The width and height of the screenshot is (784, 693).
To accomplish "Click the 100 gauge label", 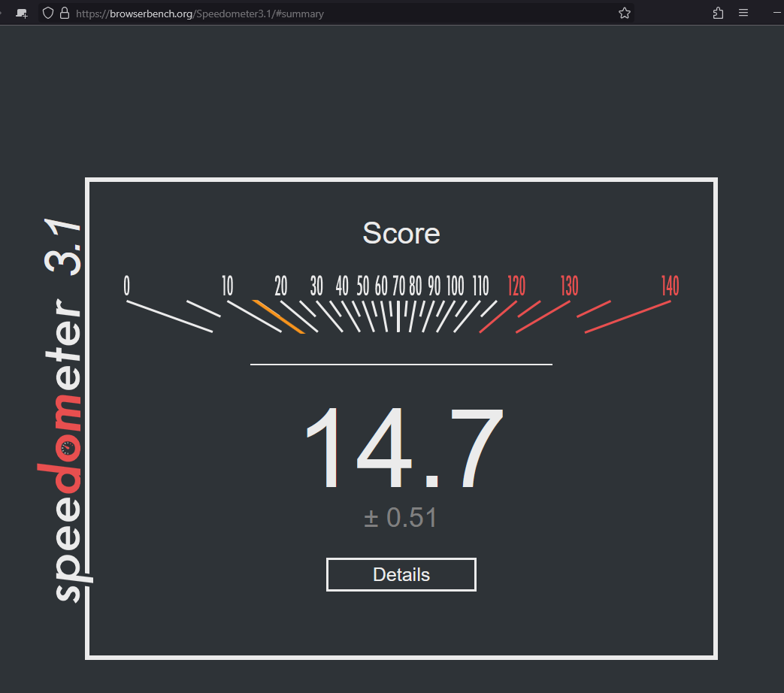I will coord(455,286).
